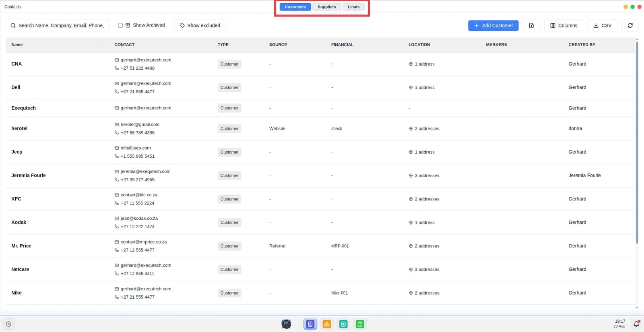Open the Mr. Price contact name
This screenshot has height=332, width=644.
coord(21,246)
